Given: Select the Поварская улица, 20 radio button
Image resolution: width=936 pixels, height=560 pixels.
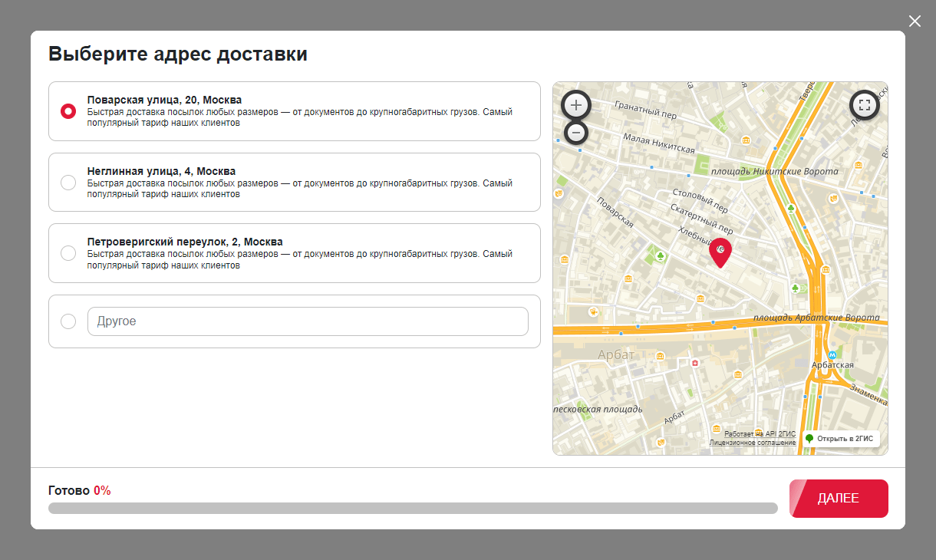Looking at the screenshot, I should pos(68,111).
